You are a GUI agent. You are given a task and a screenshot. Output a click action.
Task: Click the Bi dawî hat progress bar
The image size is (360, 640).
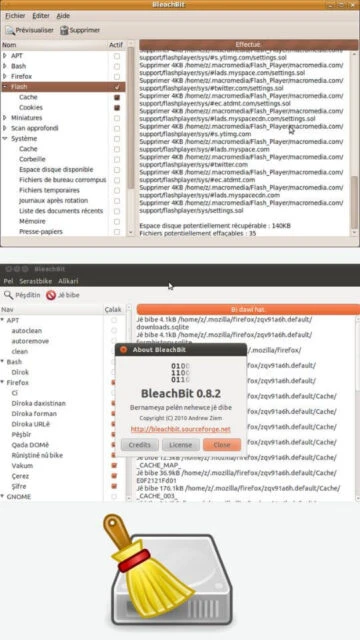click(x=248, y=309)
